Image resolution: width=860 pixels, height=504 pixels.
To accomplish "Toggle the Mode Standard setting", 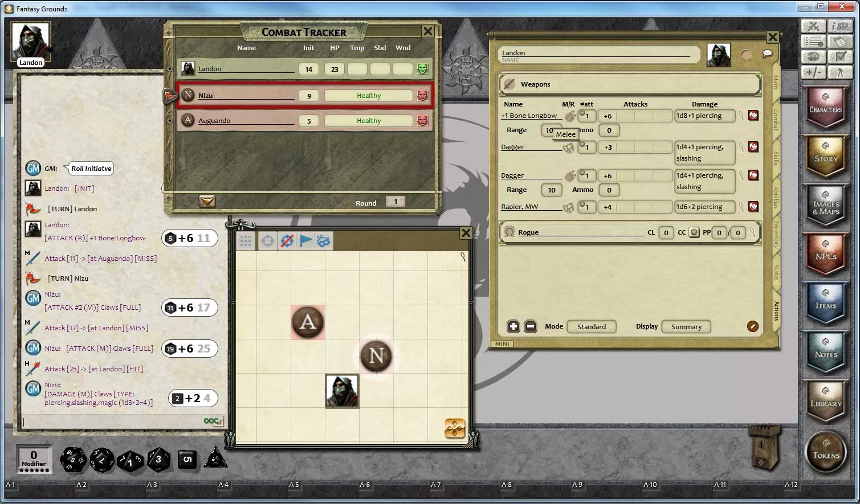I will (591, 327).
